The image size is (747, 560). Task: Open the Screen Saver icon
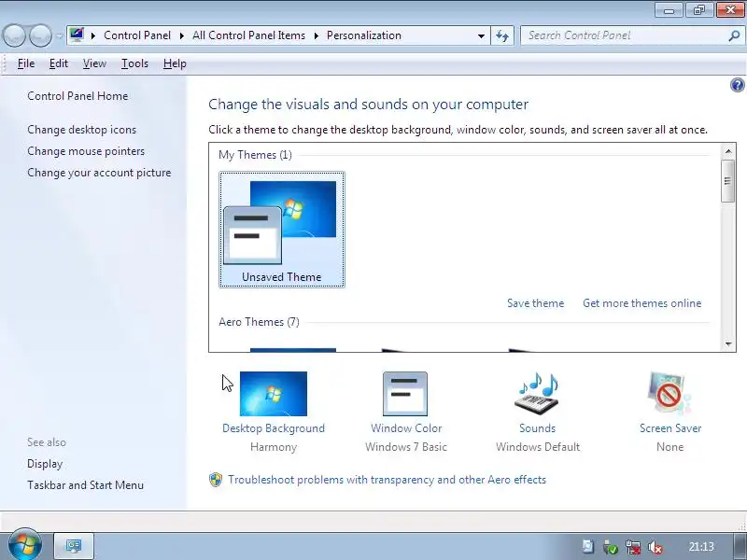669,394
